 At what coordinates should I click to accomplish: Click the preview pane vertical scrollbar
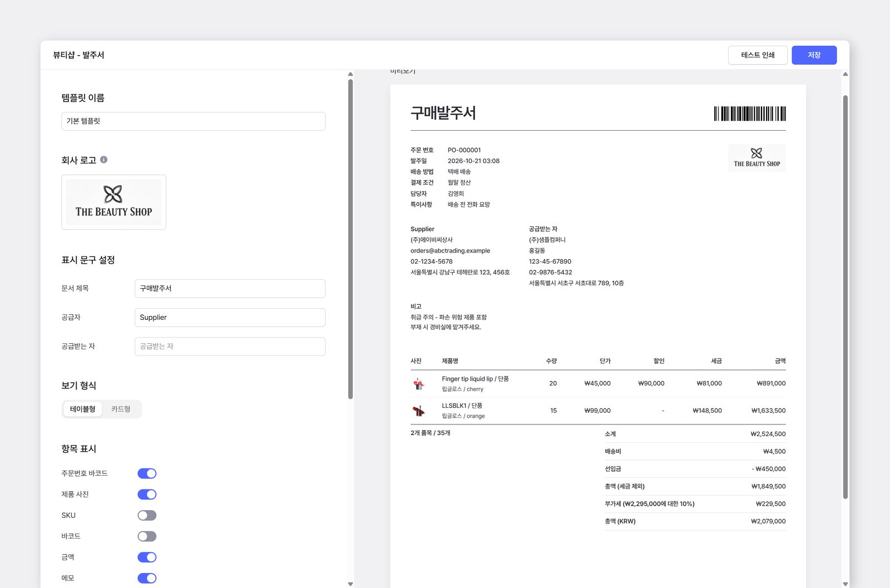click(x=845, y=297)
